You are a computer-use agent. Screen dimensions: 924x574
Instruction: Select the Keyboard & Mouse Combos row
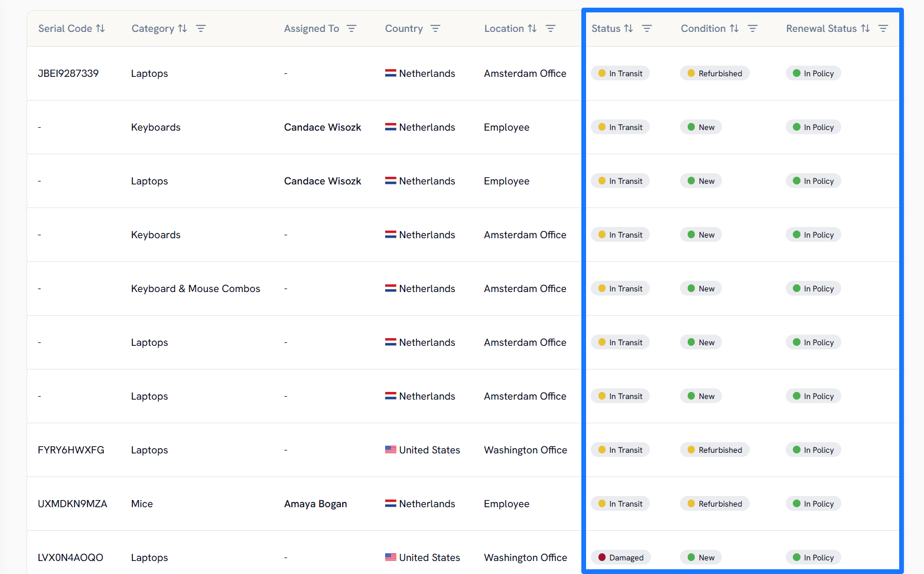[x=196, y=288]
